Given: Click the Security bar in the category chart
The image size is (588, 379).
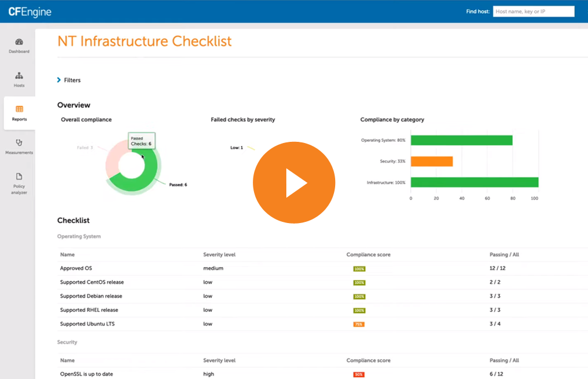Looking at the screenshot, I should (433, 161).
